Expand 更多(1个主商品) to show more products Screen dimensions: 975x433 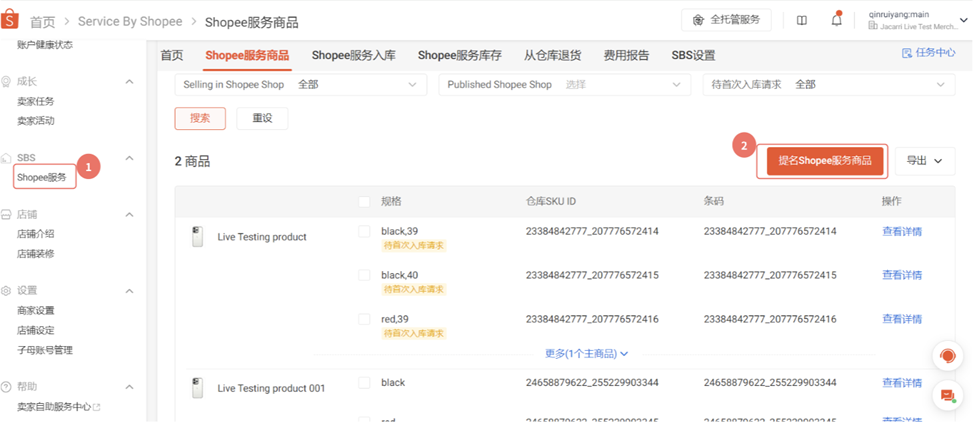[x=586, y=354]
